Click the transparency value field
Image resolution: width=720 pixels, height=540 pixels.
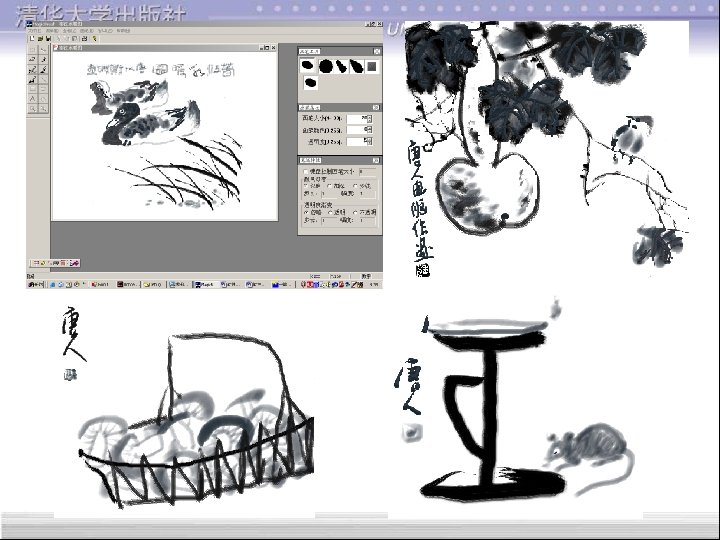[357, 141]
